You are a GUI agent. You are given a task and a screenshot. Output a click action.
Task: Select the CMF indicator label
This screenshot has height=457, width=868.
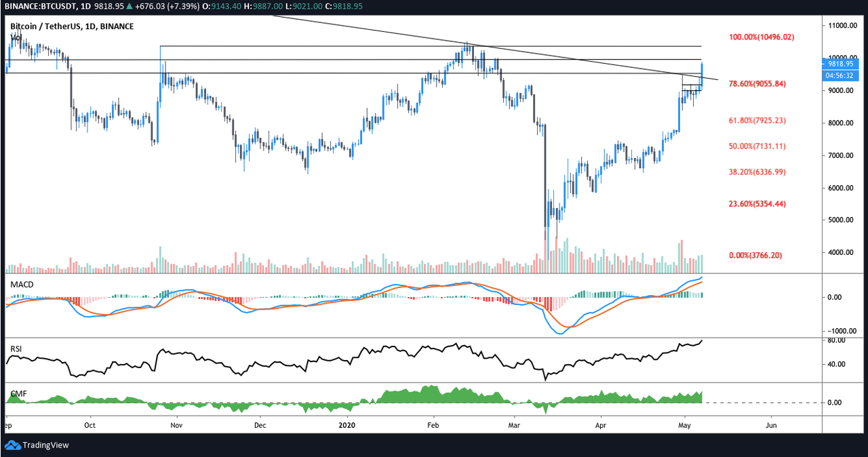point(18,393)
